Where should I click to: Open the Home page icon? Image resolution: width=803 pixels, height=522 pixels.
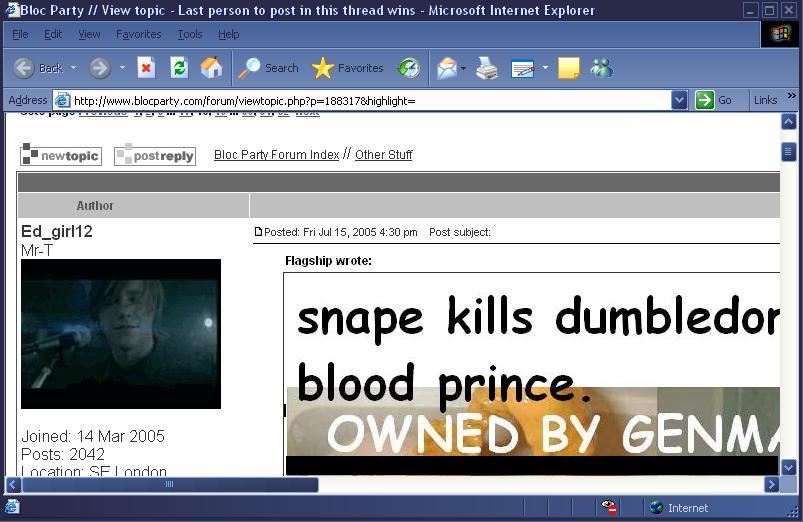[x=212, y=68]
